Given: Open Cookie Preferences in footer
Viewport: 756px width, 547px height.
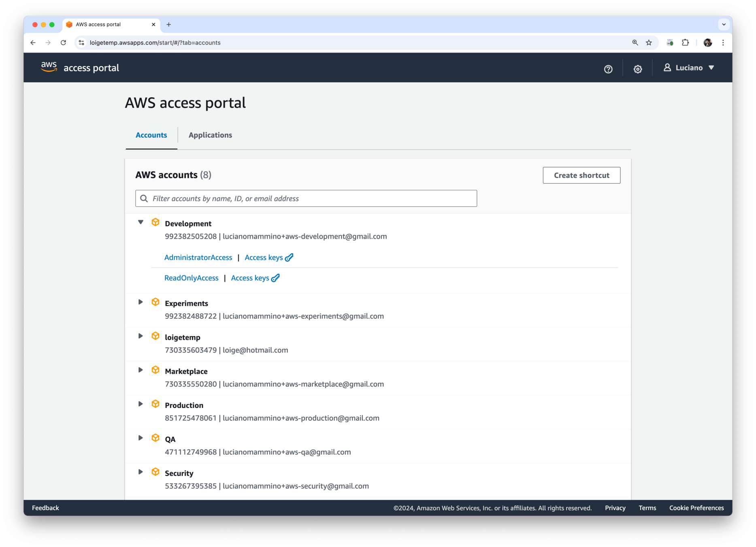Looking at the screenshot, I should click(696, 508).
